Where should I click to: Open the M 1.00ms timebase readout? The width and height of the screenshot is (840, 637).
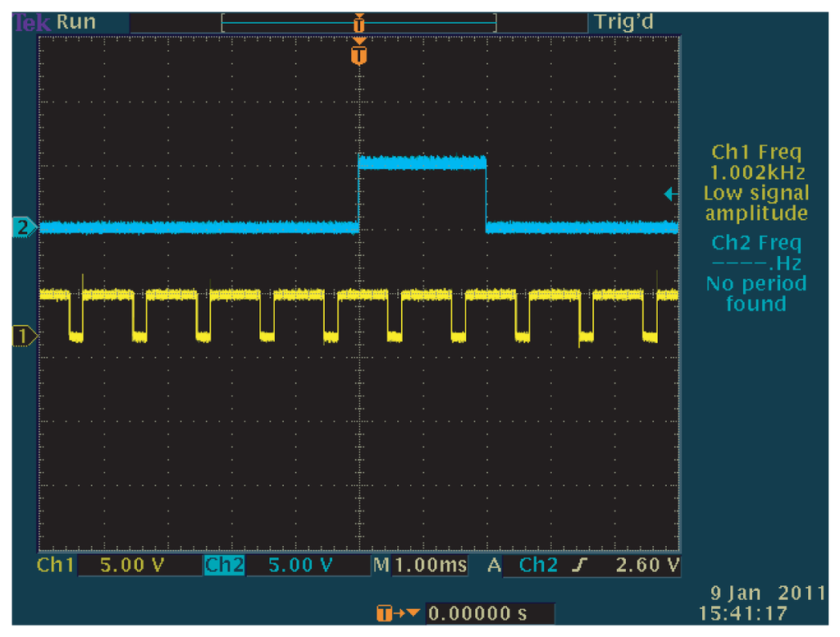[420, 566]
